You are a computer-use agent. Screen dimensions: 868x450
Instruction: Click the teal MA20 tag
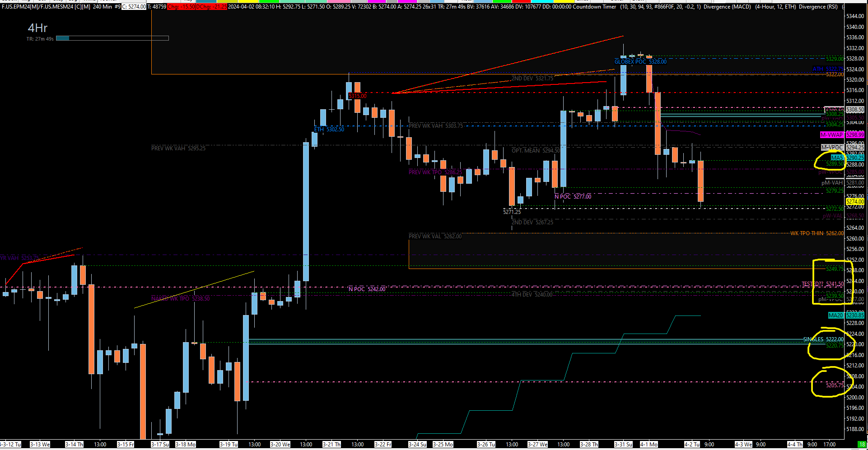[x=835, y=315]
